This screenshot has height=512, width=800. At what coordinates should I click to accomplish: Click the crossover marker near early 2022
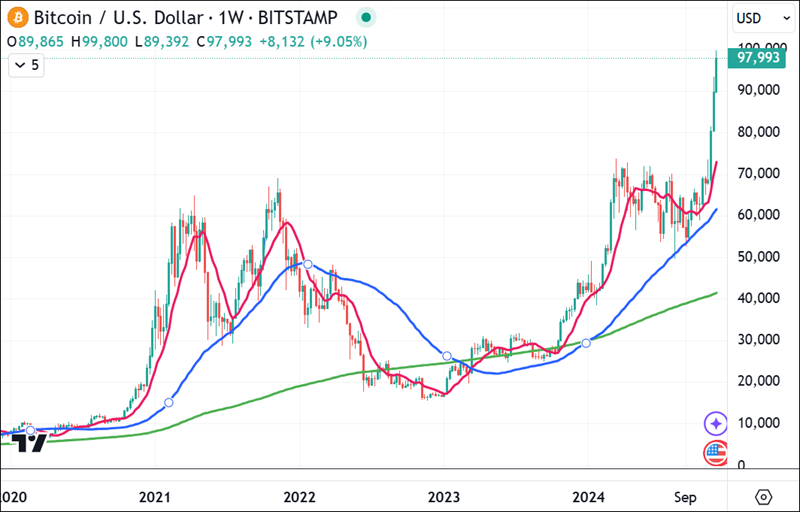(308, 264)
